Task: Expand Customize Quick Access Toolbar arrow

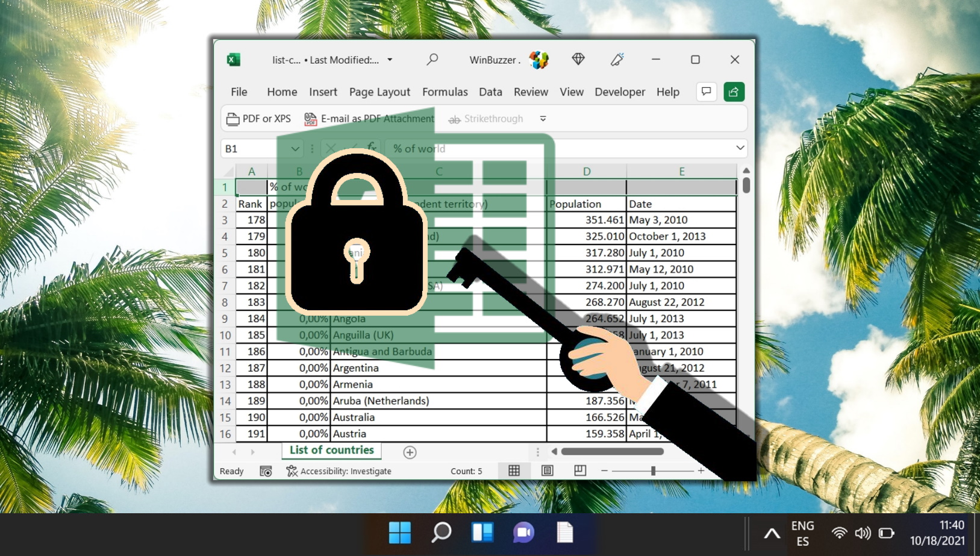Action: pos(543,119)
